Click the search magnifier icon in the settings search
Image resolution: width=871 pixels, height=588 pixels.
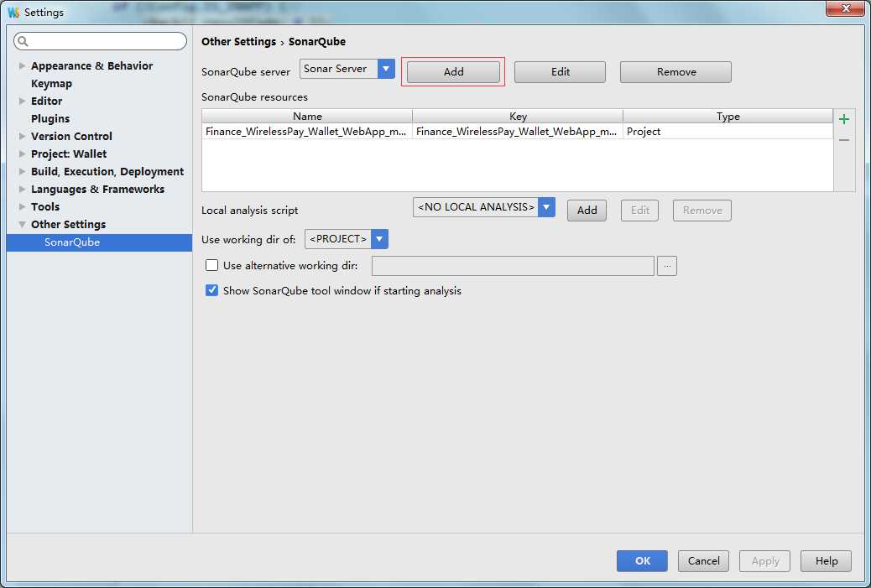click(x=23, y=41)
